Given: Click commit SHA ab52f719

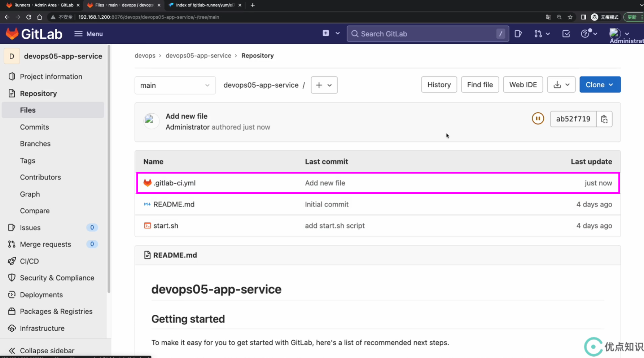Looking at the screenshot, I should pyautogui.click(x=573, y=119).
